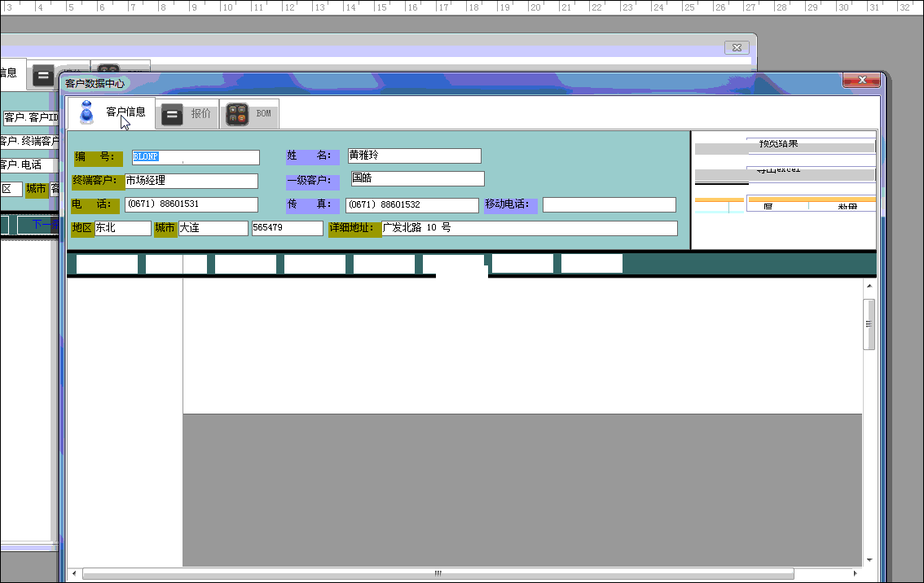Click the 传真 fax number field
The image size is (924, 583).
coord(412,205)
